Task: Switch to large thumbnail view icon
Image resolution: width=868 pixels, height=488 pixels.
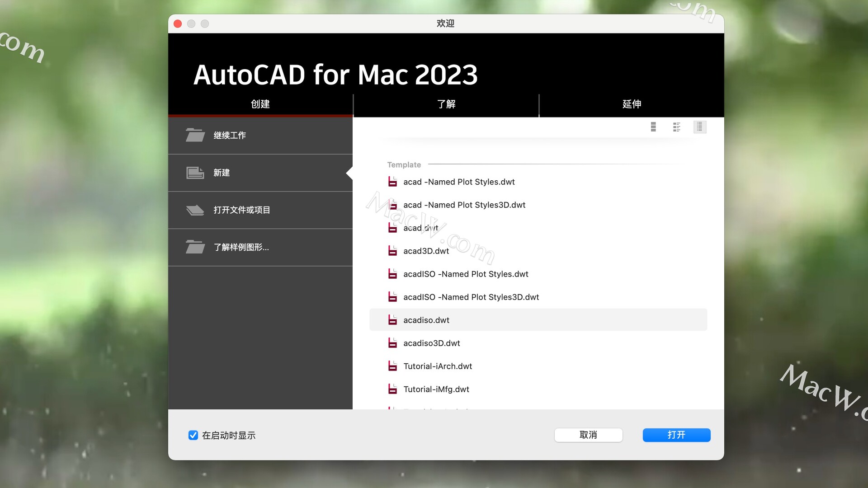Action: coord(653,127)
